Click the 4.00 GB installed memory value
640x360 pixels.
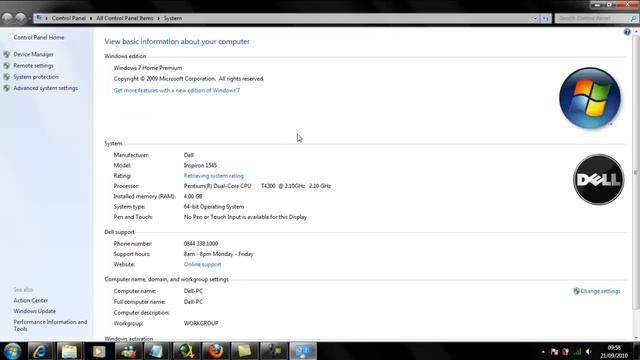(193, 196)
